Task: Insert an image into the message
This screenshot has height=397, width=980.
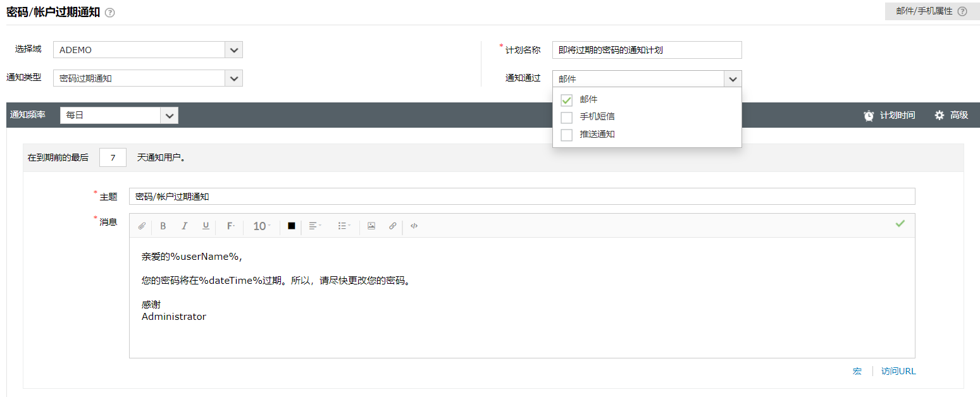Action: point(371,226)
